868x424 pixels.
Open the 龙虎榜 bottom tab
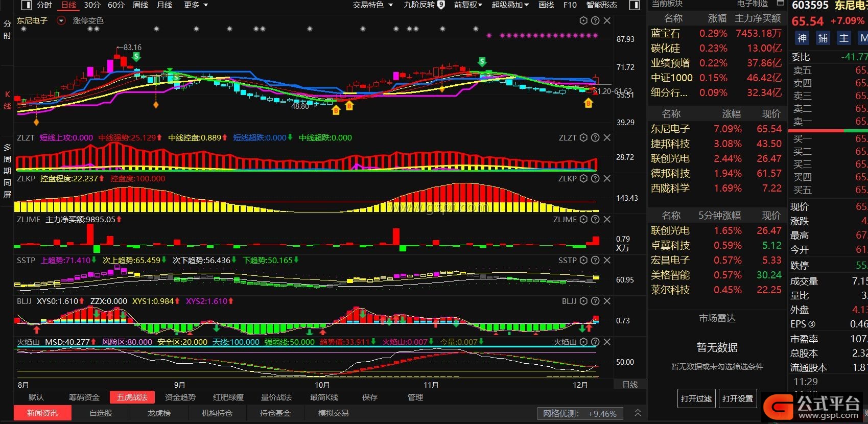(159, 413)
